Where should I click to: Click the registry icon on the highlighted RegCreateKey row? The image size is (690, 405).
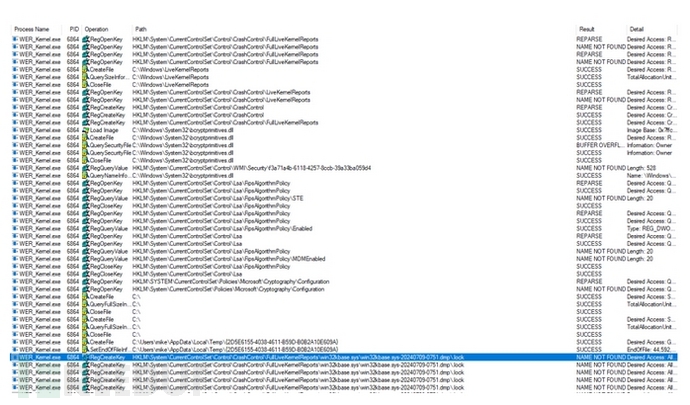coord(85,357)
